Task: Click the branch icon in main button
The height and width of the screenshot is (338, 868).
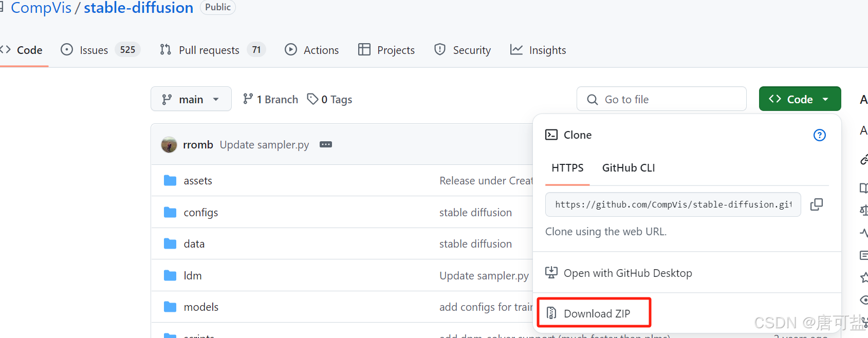Action: (167, 99)
